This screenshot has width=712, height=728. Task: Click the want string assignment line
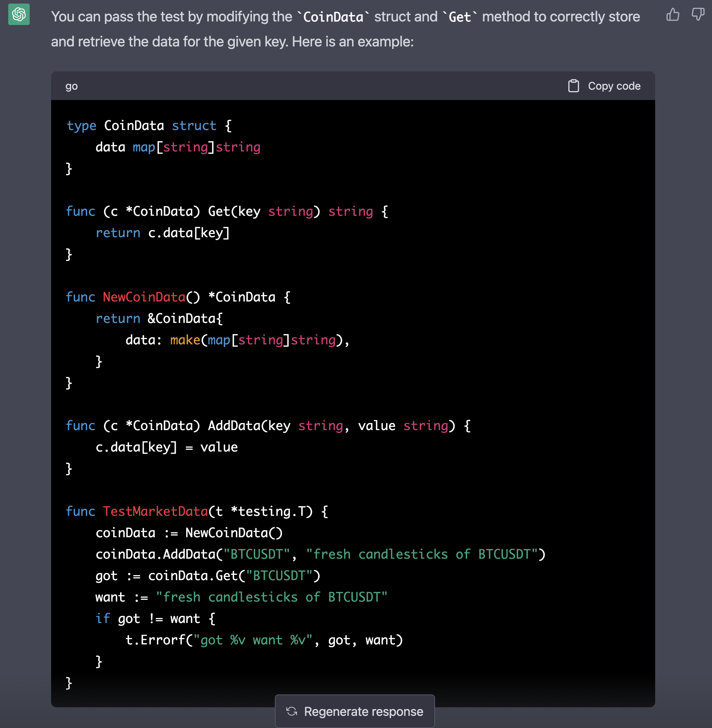[241, 597]
